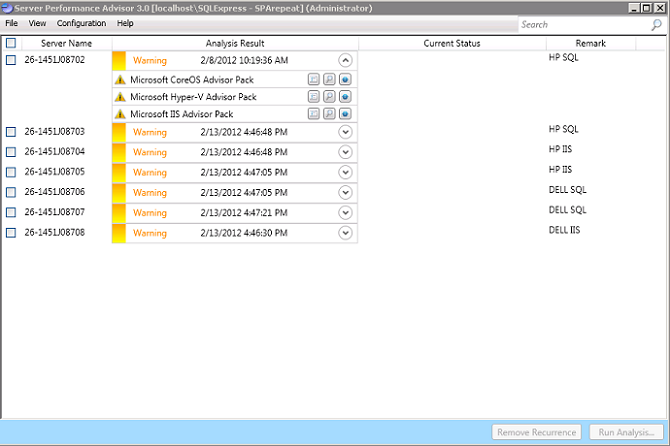Click the Current Status column header
The height and width of the screenshot is (446, 670).
452,43
